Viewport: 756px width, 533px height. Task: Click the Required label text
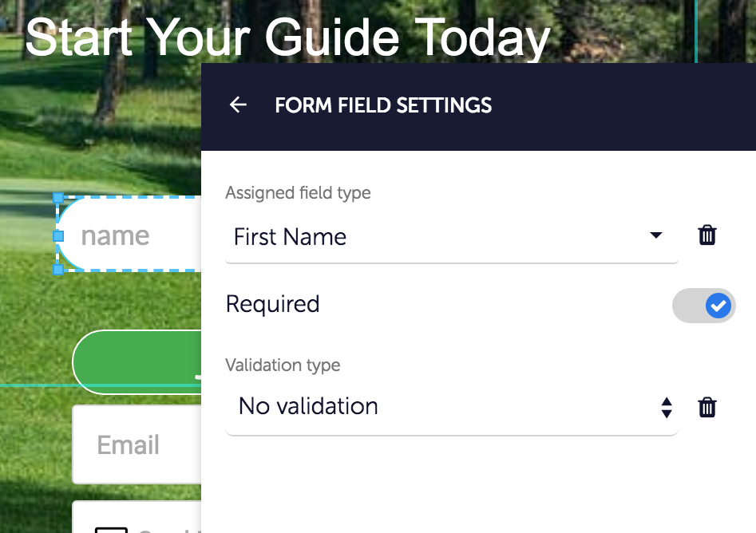tap(272, 304)
